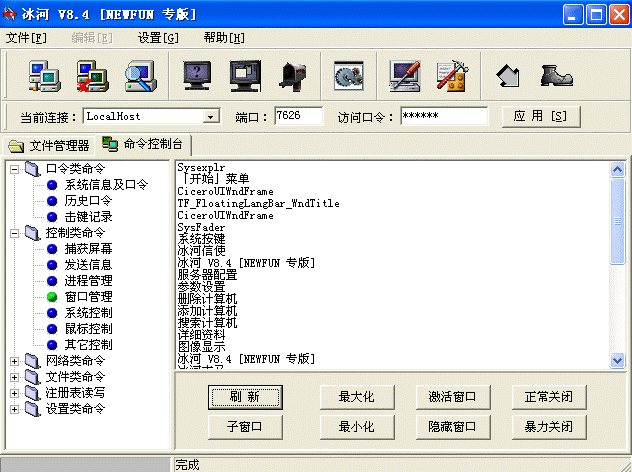The width and height of the screenshot is (632, 472).
Task: Open the 文件[F] menu
Action: pos(26,38)
